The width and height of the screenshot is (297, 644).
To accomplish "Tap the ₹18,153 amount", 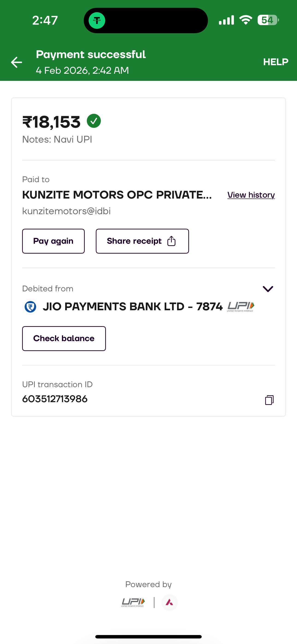I will (52, 122).
